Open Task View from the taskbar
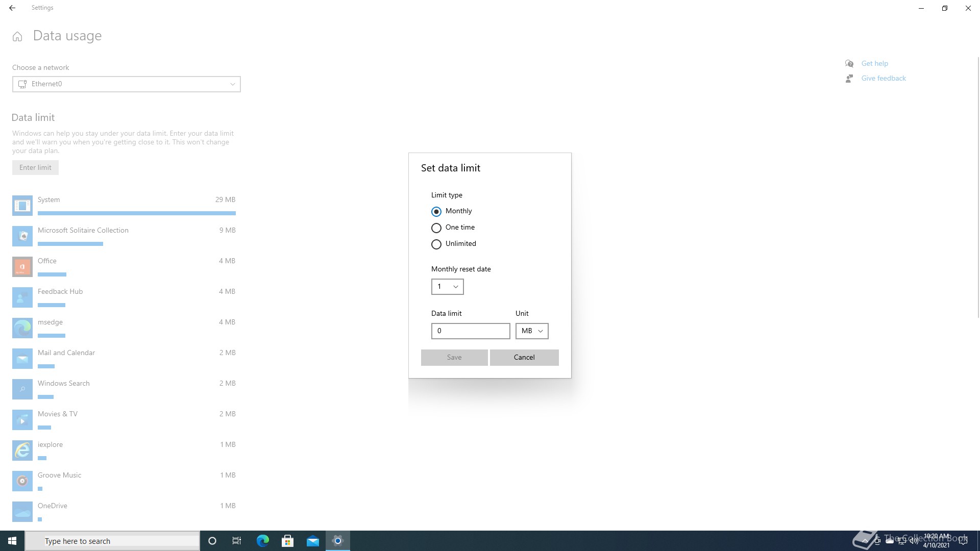The height and width of the screenshot is (551, 980). click(x=237, y=541)
